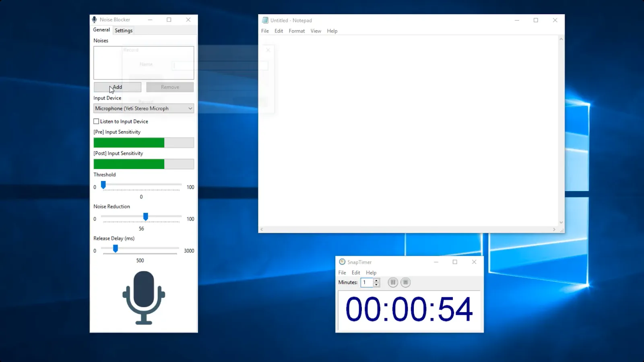
Task: Maximize the Noise Blocker window
Action: coord(169,20)
